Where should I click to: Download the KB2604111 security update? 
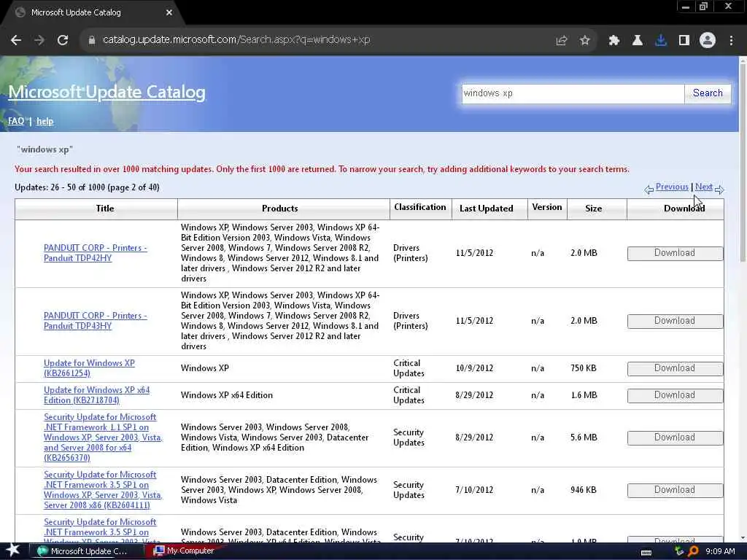click(x=675, y=490)
